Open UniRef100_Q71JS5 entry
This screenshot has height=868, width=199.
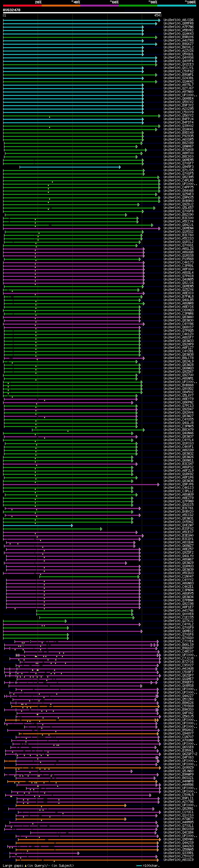pyautogui.click(x=179, y=170)
